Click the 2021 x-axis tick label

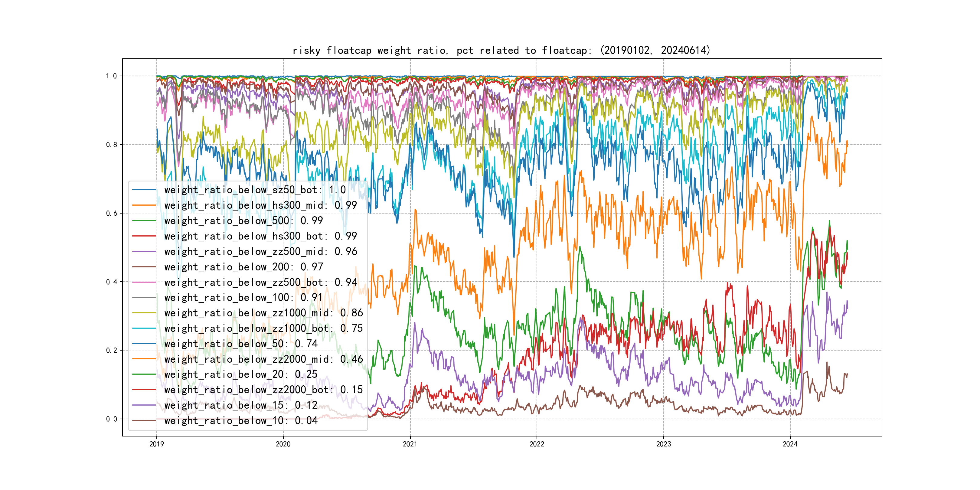click(410, 444)
